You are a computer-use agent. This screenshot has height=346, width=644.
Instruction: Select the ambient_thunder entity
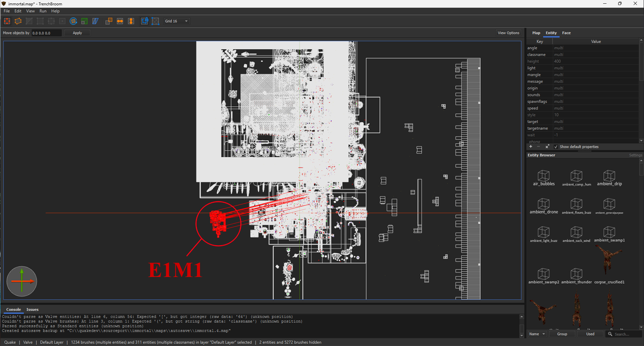click(576, 276)
